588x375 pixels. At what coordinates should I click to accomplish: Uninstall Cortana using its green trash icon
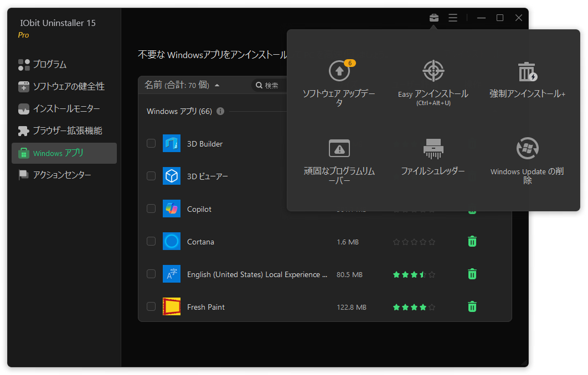pyautogui.click(x=472, y=241)
